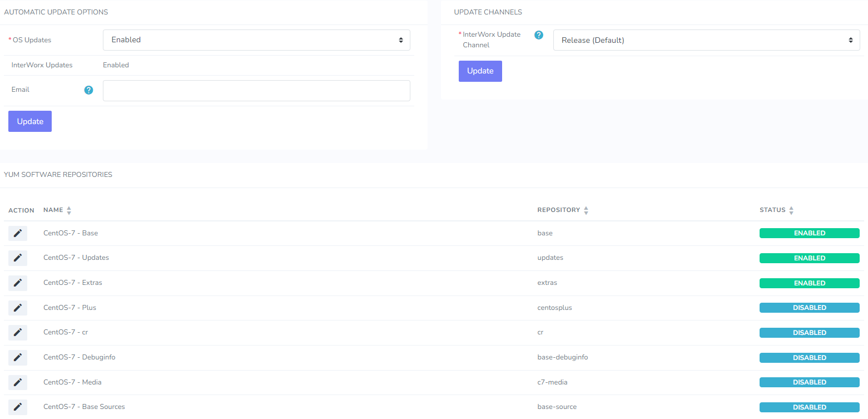Edit the CentOS-7 - Debuginfo repository
Screen dimensions: 868x419
17,357
